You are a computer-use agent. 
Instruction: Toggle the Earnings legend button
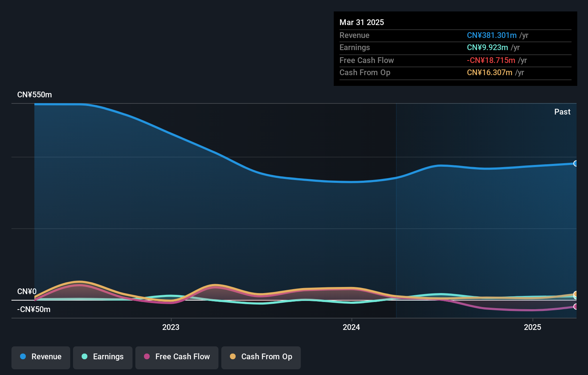tap(103, 357)
